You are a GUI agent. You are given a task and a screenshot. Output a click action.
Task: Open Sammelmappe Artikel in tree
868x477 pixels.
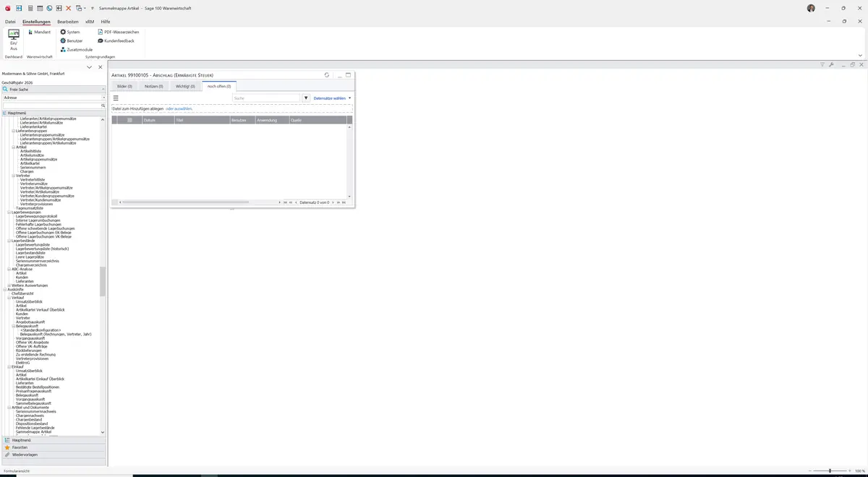pos(34,432)
